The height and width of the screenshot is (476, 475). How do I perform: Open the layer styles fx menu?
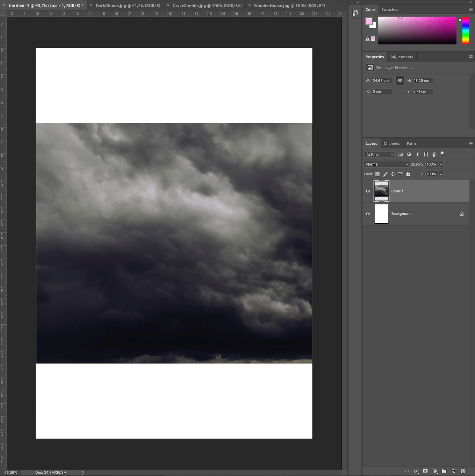416,471
